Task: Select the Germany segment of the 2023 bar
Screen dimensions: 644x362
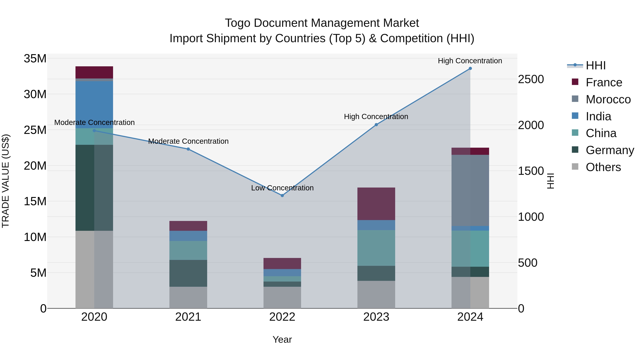Action: click(376, 273)
